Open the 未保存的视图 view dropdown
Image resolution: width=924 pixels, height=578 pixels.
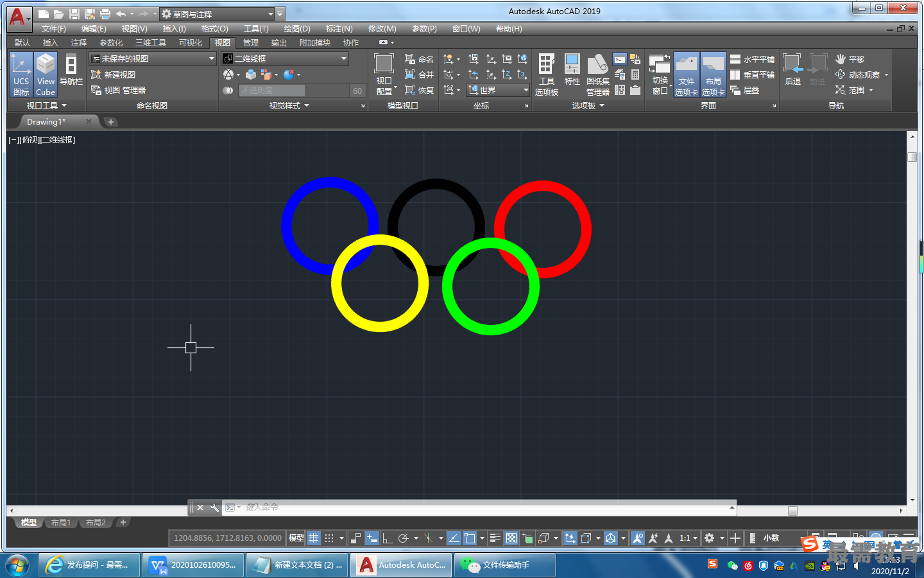pyautogui.click(x=153, y=58)
